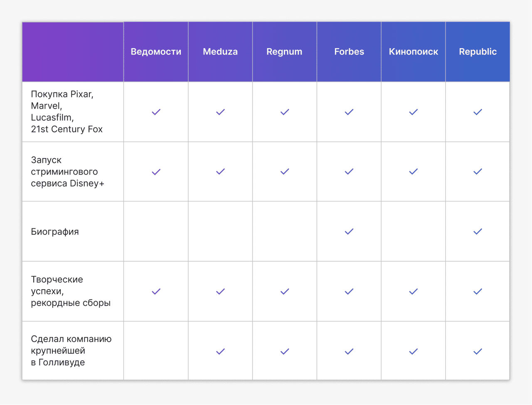
Task: Click Ведомости checkmark in Покупка Pixar row
Action: click(156, 112)
